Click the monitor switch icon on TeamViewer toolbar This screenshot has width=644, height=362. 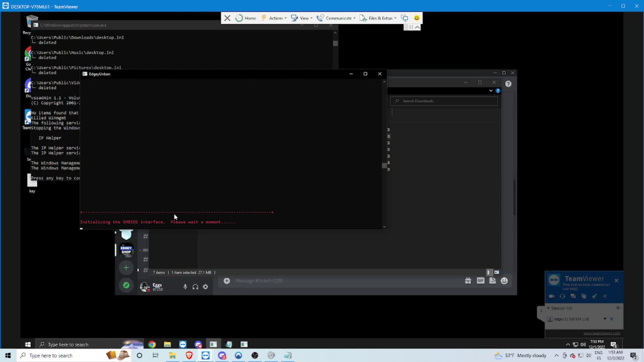point(405,18)
